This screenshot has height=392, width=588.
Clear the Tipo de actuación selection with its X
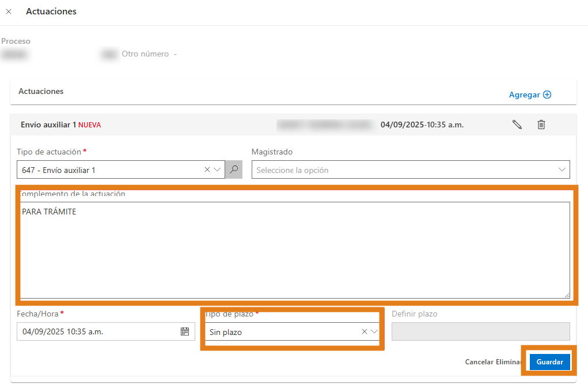click(207, 170)
